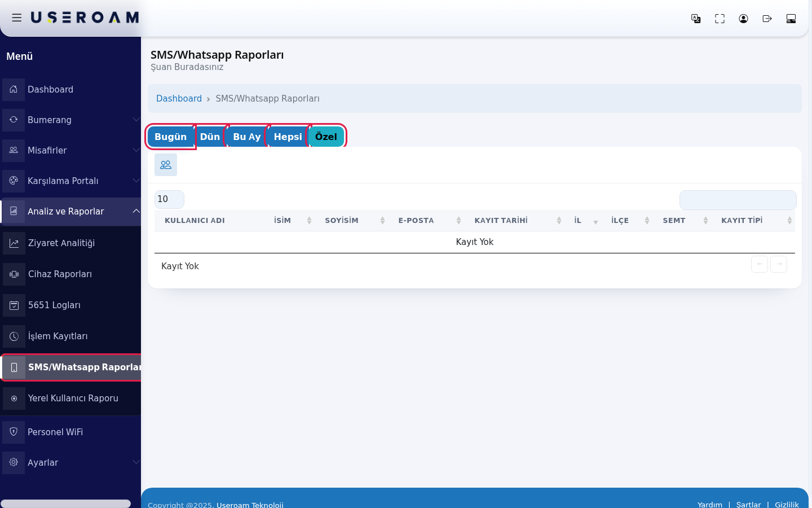
Task: Click the logout icon in header
Action: 767,19
